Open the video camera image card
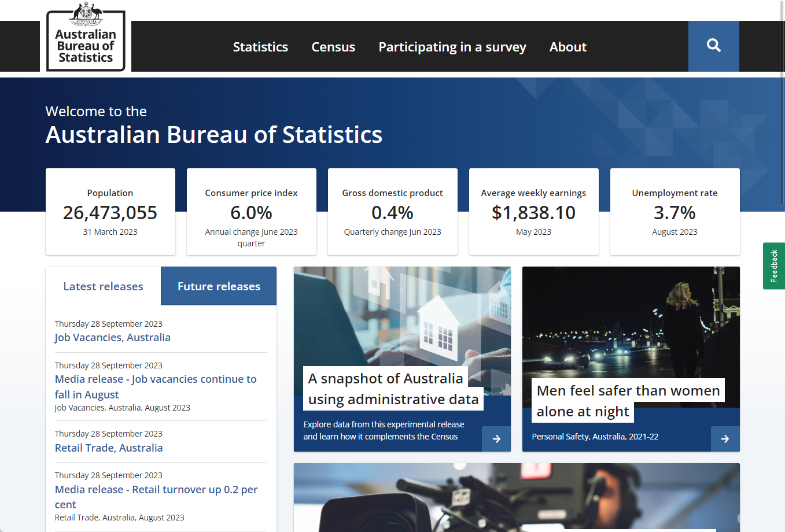 (517, 497)
